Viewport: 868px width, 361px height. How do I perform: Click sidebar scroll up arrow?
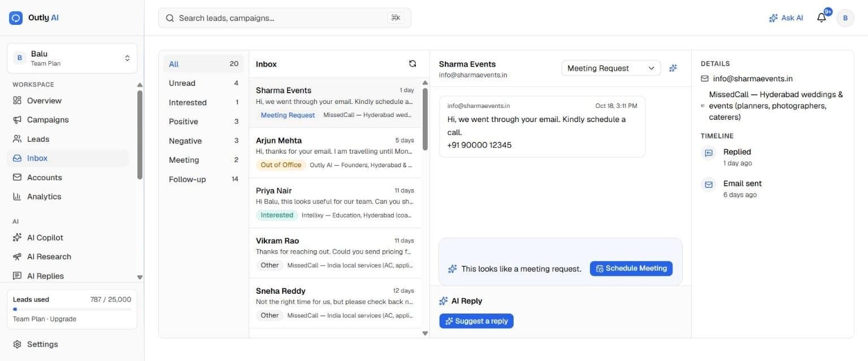140,85
